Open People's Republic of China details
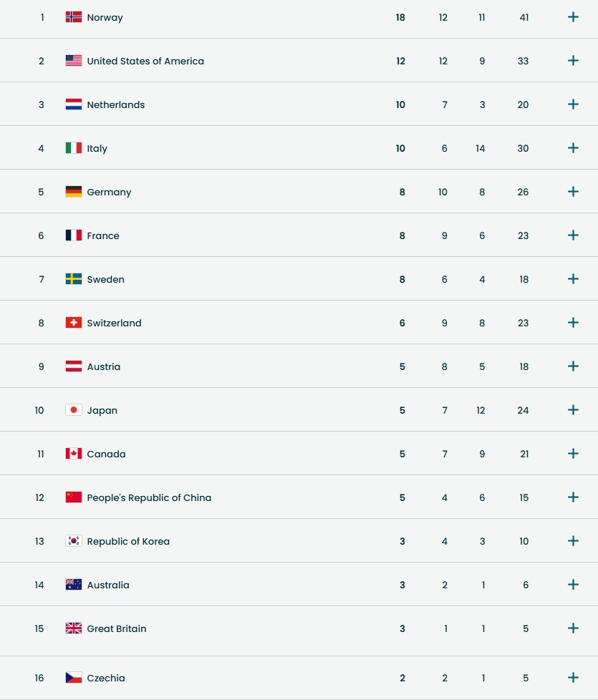The image size is (598, 700). (x=573, y=497)
